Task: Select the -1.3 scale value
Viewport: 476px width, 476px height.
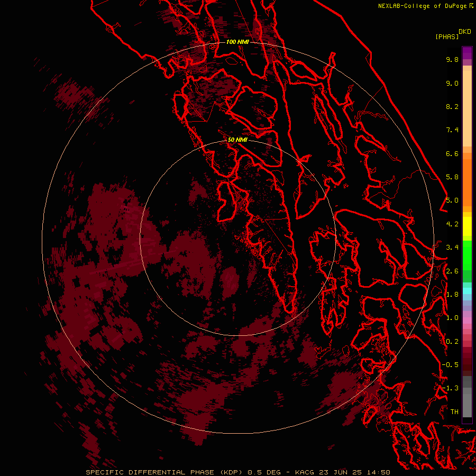Action: [x=450, y=388]
